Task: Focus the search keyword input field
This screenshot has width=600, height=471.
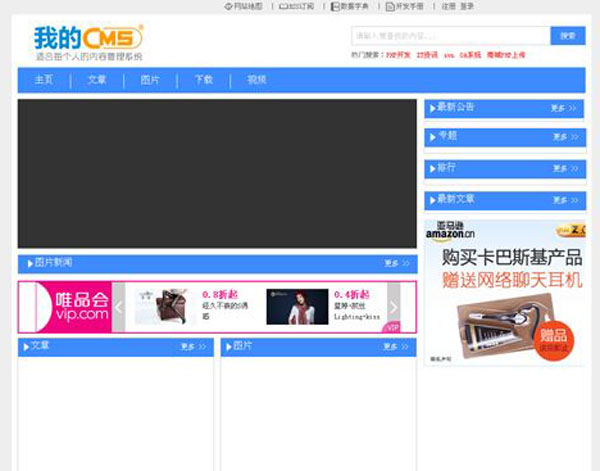Action: 450,36
